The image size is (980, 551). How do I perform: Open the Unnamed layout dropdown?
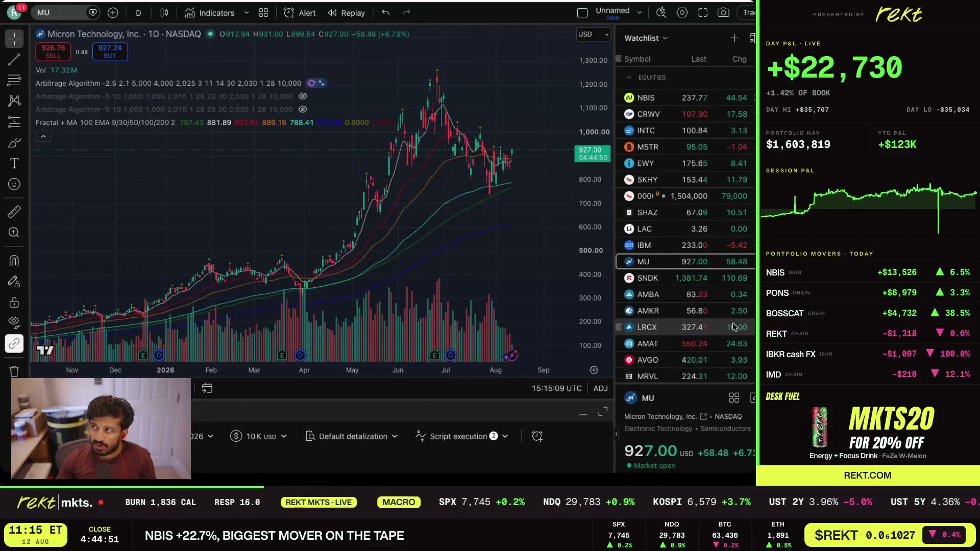click(640, 13)
